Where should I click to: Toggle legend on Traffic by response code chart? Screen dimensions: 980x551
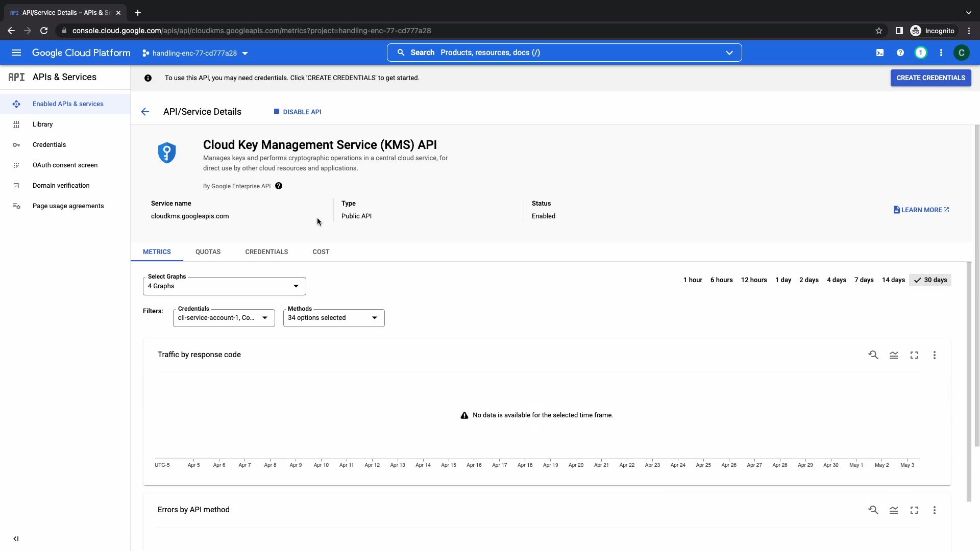pyautogui.click(x=894, y=355)
